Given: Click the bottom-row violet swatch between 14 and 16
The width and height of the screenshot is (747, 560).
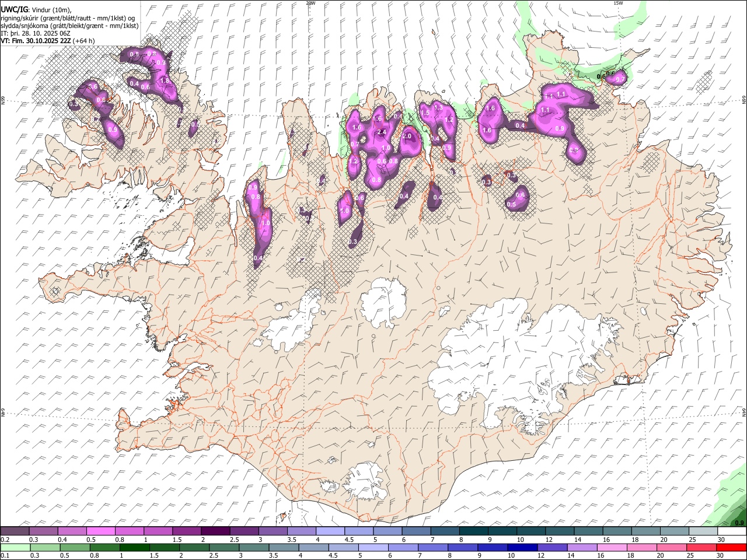Looking at the screenshot, I should click(581, 547).
